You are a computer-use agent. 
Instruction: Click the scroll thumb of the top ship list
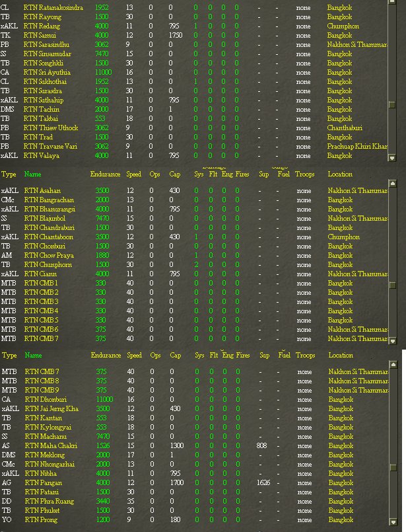pyautogui.click(x=391, y=105)
